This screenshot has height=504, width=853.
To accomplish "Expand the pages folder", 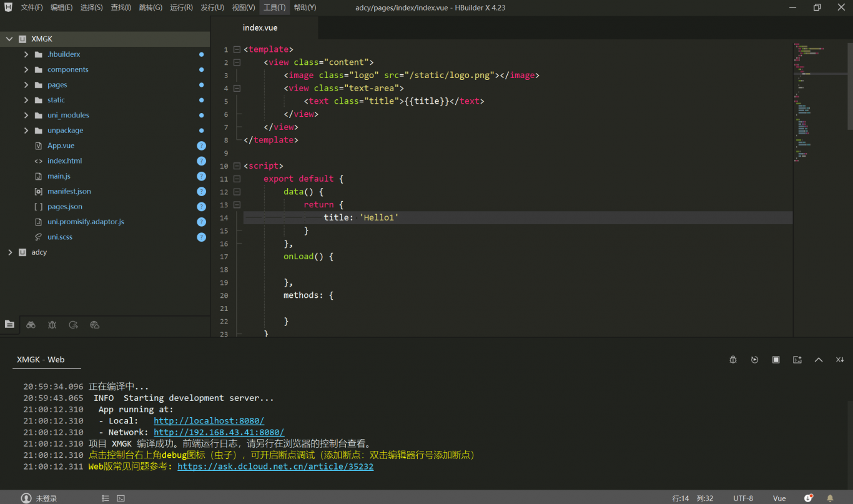I will (26, 85).
